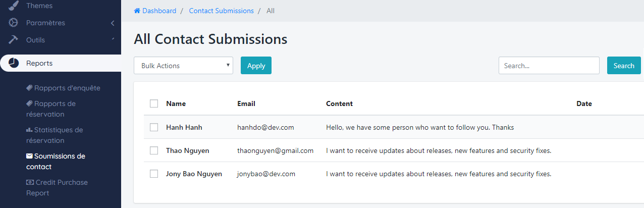Select the Thao Nguyen row checkbox
This screenshot has height=208, width=644.
pos(154,150)
